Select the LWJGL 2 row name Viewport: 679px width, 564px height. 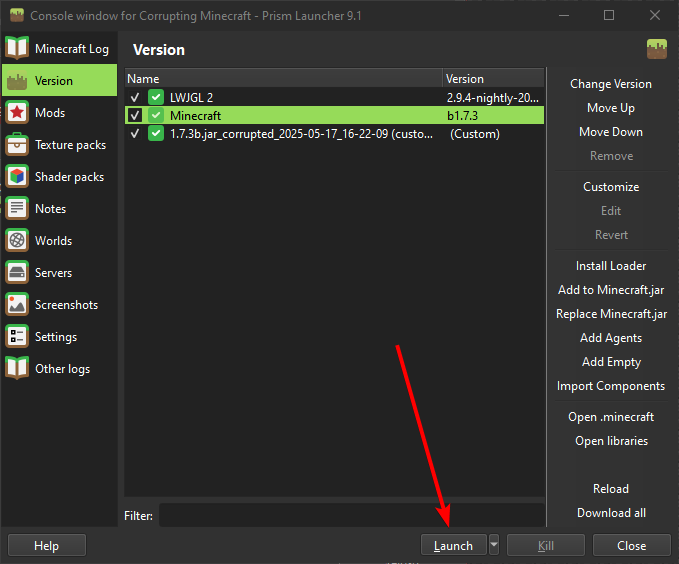click(x=191, y=97)
